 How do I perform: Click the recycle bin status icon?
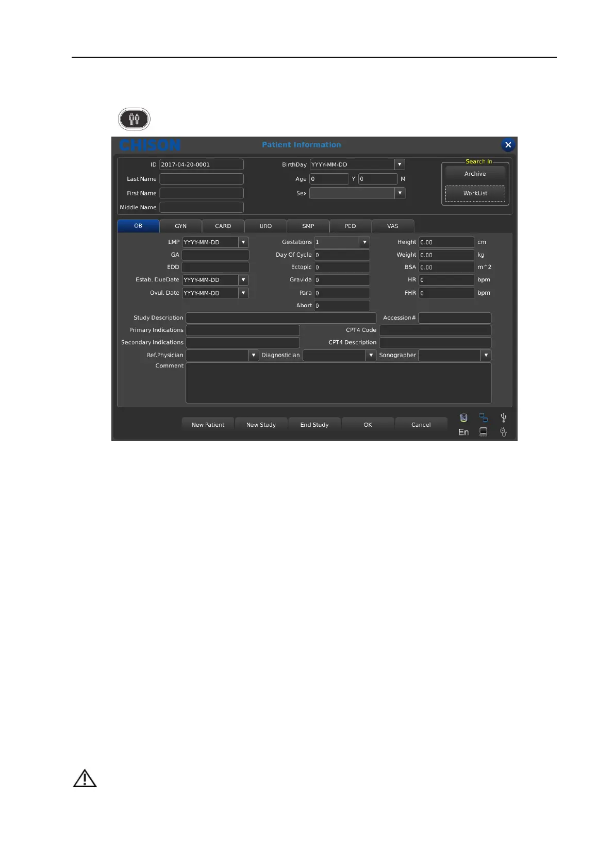[x=463, y=418]
